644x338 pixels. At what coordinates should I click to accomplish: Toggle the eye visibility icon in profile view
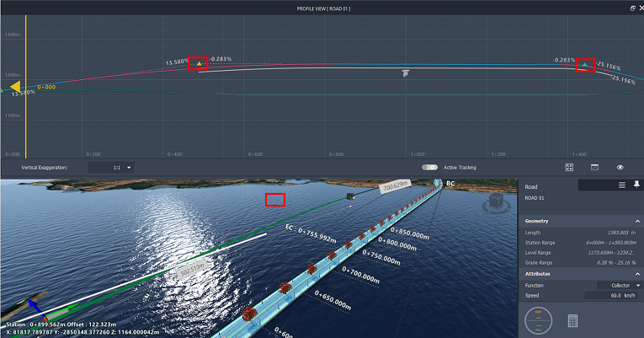coord(620,168)
